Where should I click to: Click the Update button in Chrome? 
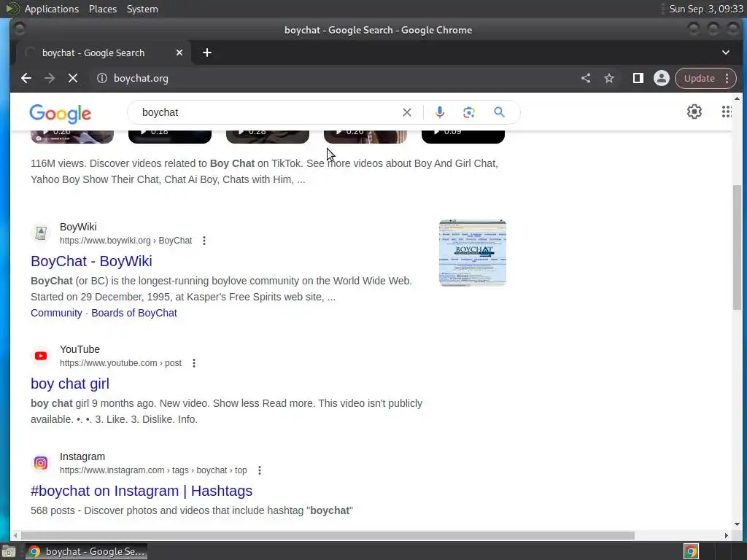click(x=700, y=78)
